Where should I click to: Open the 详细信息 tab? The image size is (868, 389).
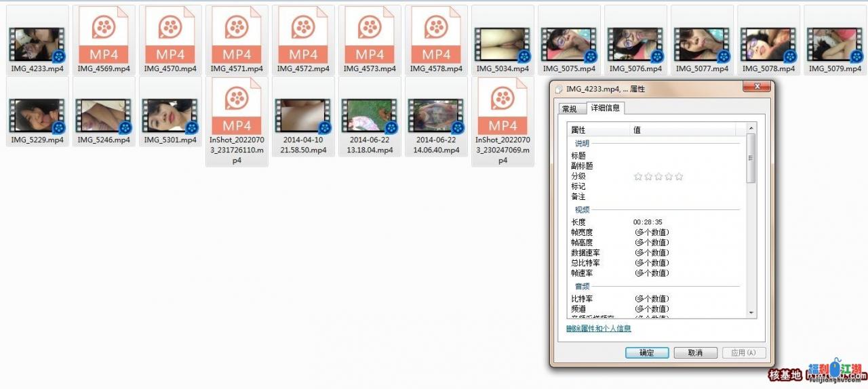pos(605,108)
